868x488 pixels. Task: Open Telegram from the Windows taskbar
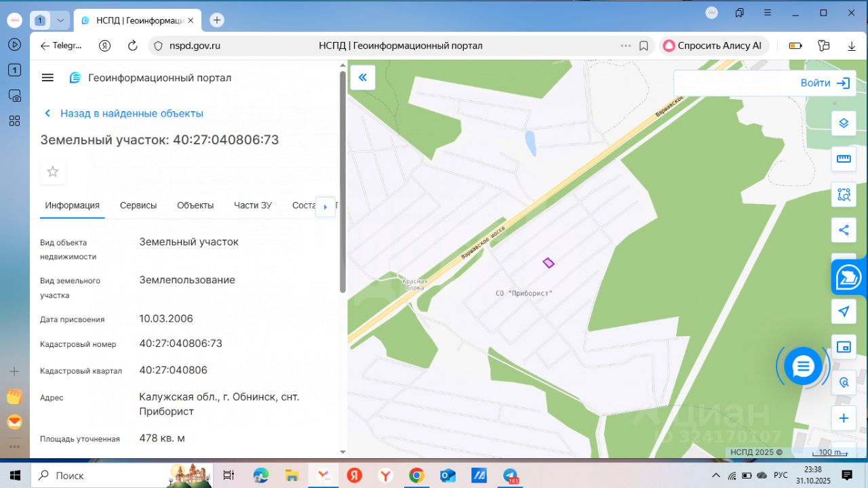510,476
